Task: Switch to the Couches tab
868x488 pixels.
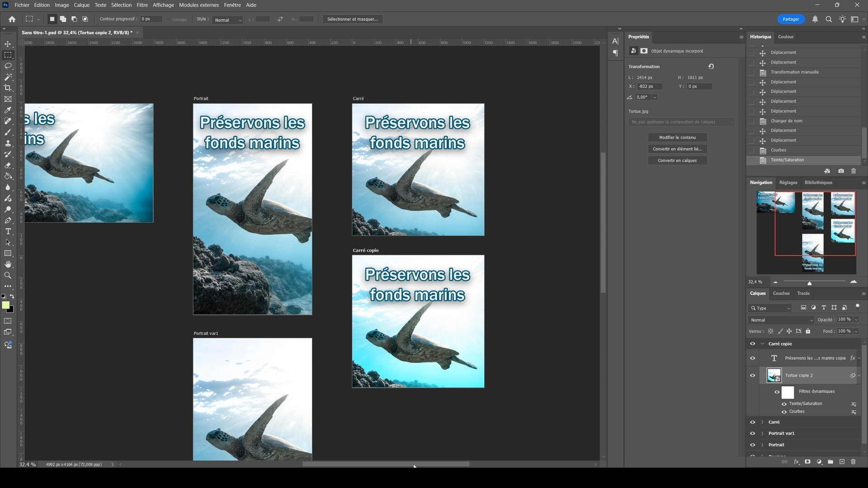Action: coord(781,293)
